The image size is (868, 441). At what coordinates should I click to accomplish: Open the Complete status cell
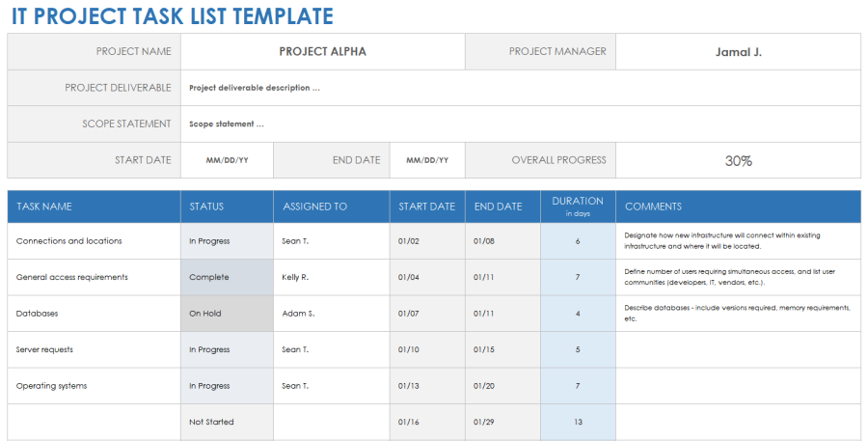click(227, 277)
